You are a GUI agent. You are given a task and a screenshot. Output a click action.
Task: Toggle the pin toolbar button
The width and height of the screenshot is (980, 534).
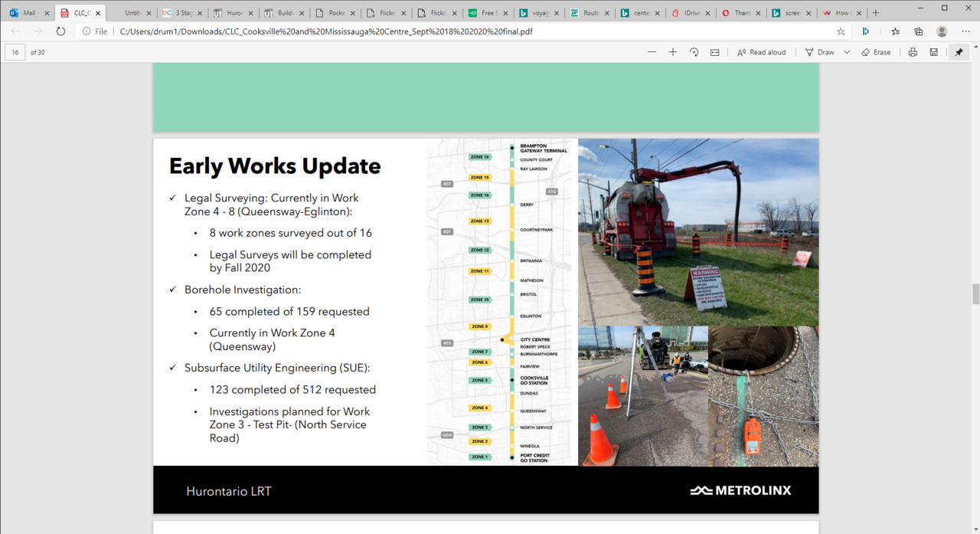(959, 52)
